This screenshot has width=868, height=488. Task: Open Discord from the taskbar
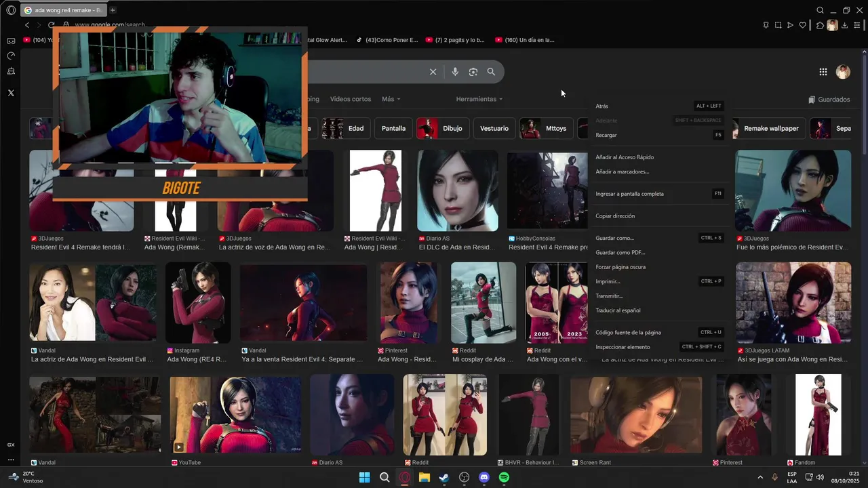(x=484, y=477)
